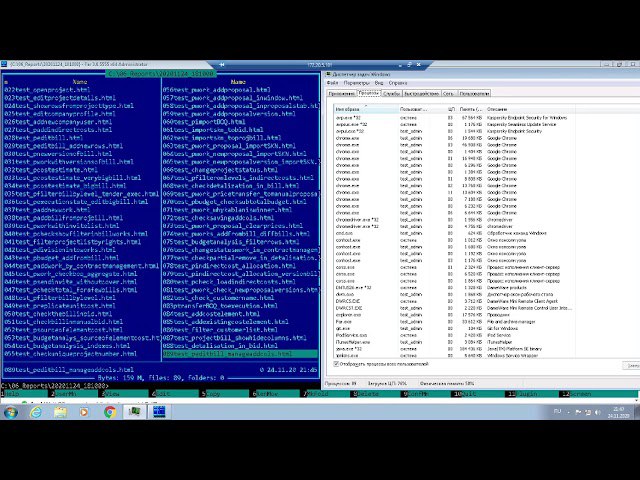Select file 028test_peditbill.html in Far panel
This screenshot has height=480, width=640.
point(44,138)
